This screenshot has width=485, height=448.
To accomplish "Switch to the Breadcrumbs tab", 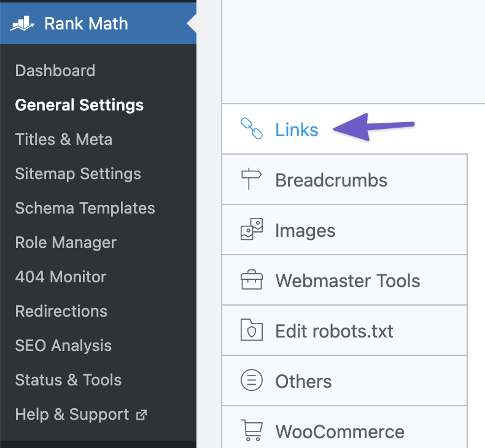I will pyautogui.click(x=332, y=180).
